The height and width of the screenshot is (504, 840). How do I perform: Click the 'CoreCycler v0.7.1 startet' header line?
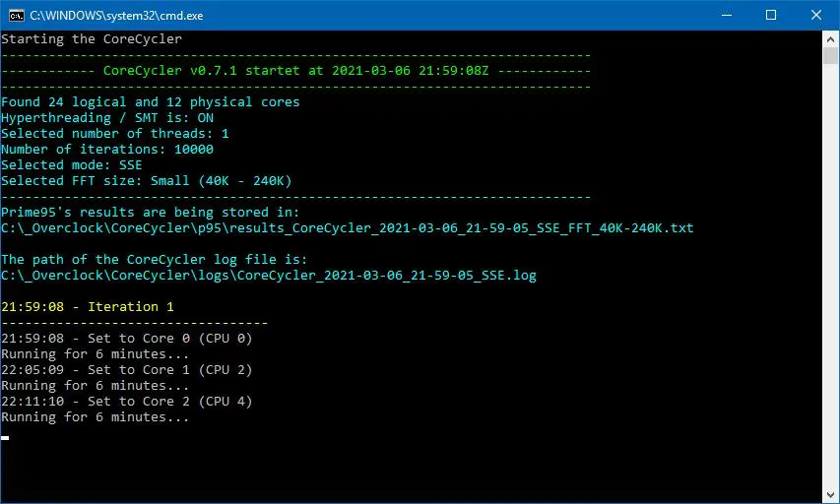pyautogui.click(x=295, y=71)
